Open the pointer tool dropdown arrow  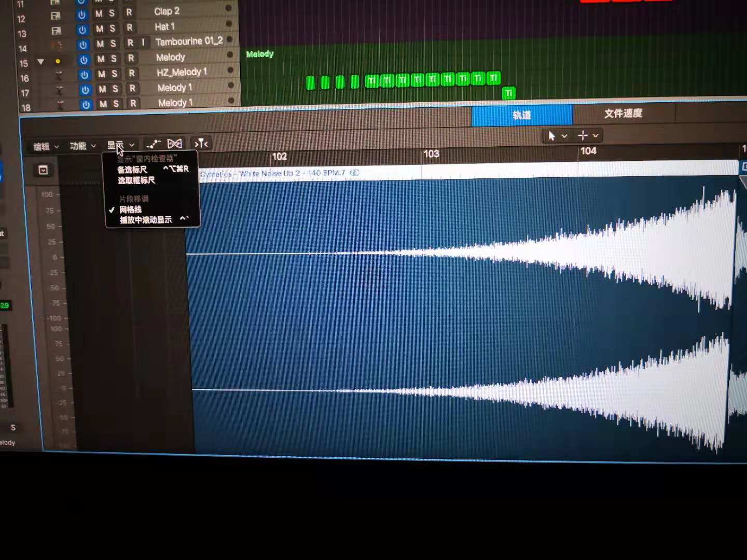[x=564, y=136]
